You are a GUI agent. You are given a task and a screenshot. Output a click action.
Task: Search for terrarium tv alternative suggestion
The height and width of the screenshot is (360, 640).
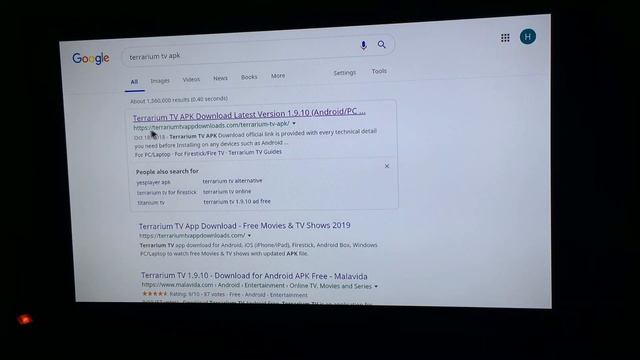[233, 181]
